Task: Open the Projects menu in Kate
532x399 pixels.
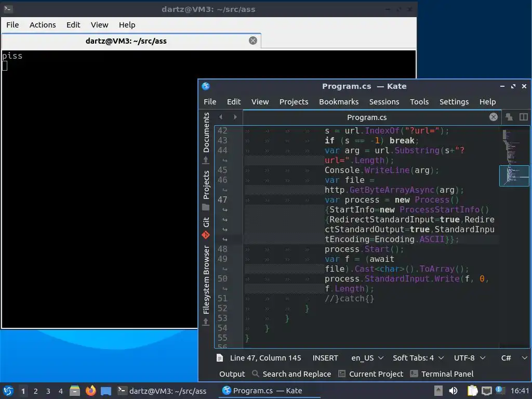Action: click(294, 102)
